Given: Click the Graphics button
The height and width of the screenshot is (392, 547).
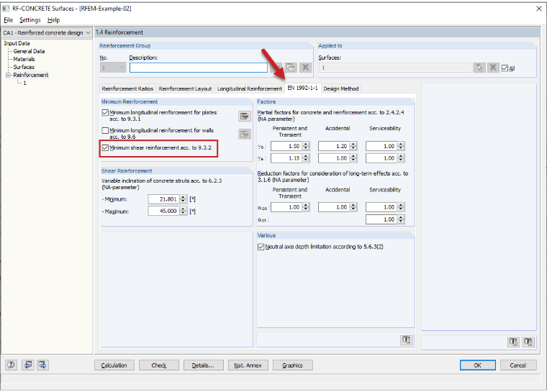Looking at the screenshot, I should pyautogui.click(x=292, y=365).
